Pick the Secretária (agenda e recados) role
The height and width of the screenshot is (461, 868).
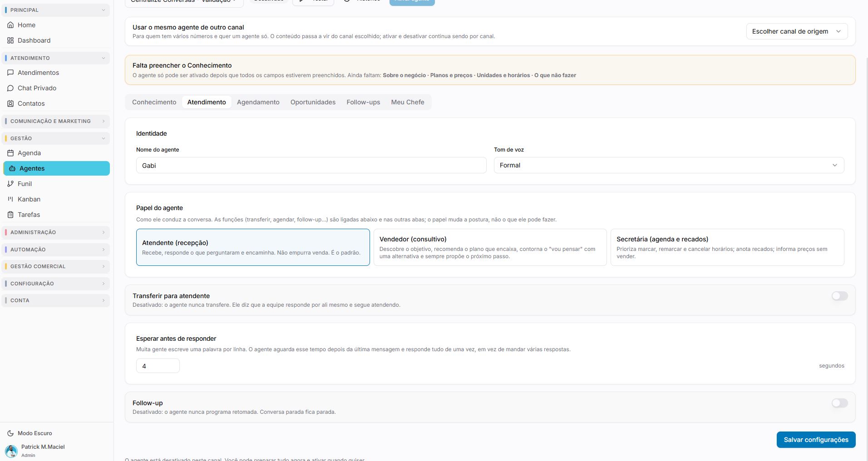coord(727,247)
